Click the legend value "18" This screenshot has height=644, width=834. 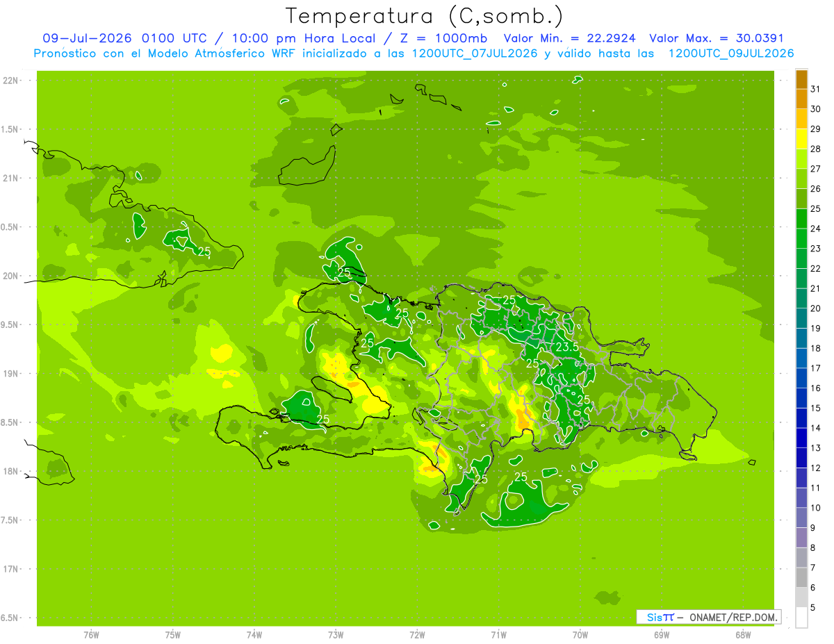coord(816,348)
